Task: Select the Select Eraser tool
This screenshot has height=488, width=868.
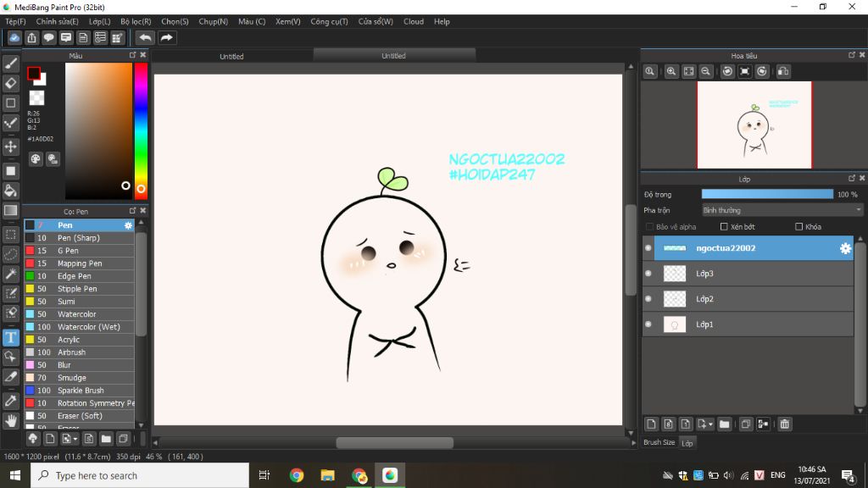Action: coord(10,313)
